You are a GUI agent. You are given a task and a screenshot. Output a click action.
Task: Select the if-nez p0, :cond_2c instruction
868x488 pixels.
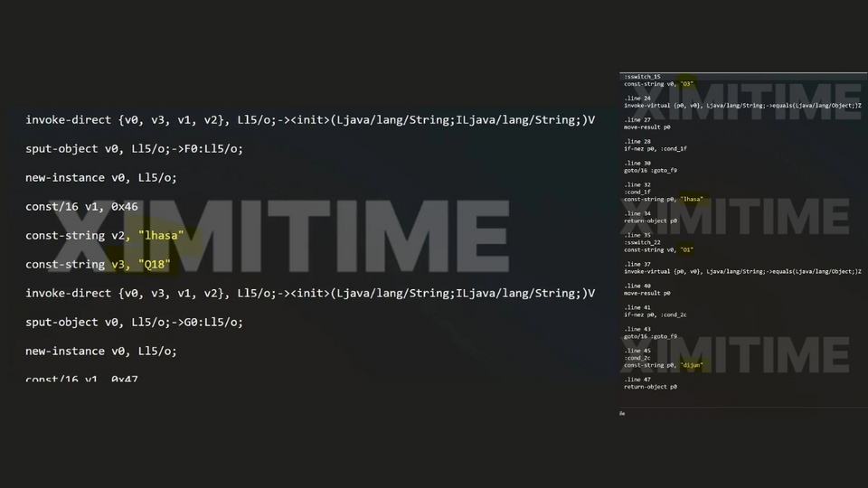coord(656,314)
